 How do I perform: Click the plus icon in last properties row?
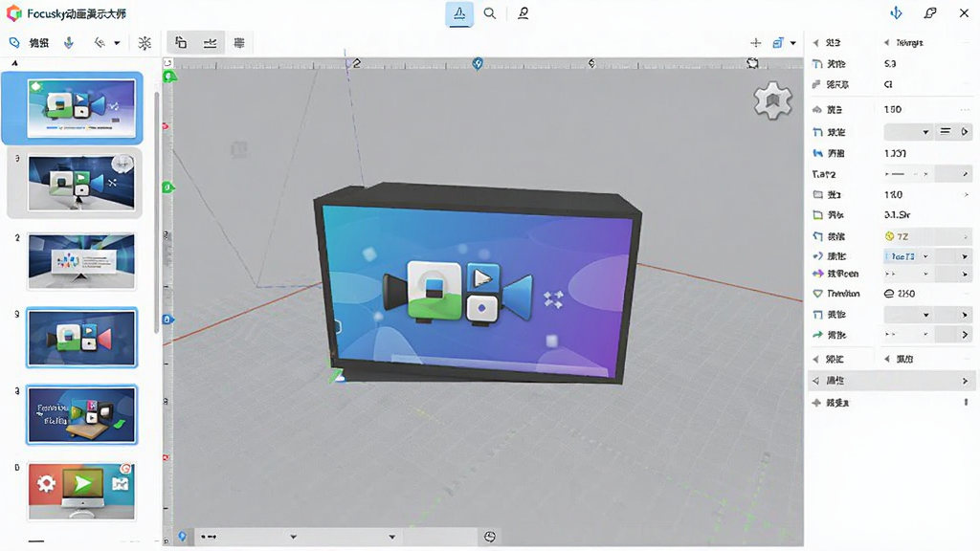[816, 403]
